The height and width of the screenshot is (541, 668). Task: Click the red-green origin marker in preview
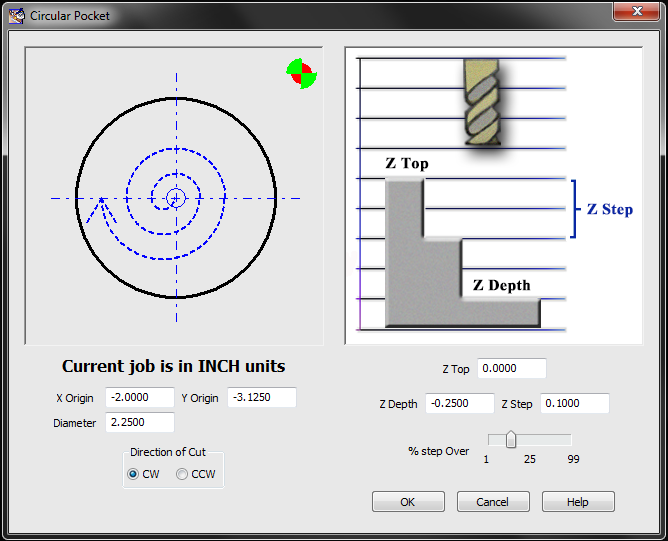coord(302,74)
